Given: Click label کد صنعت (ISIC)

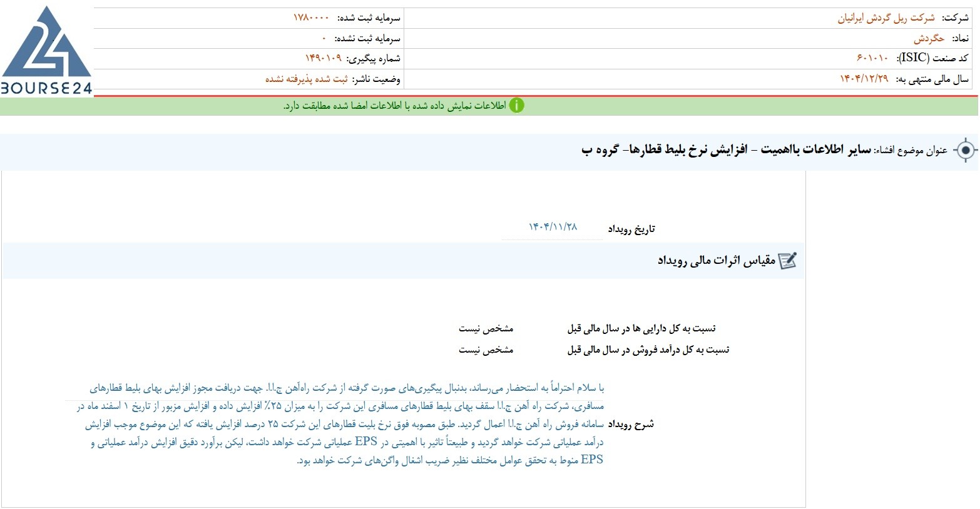Looking at the screenshot, I should pyautogui.click(x=932, y=58).
